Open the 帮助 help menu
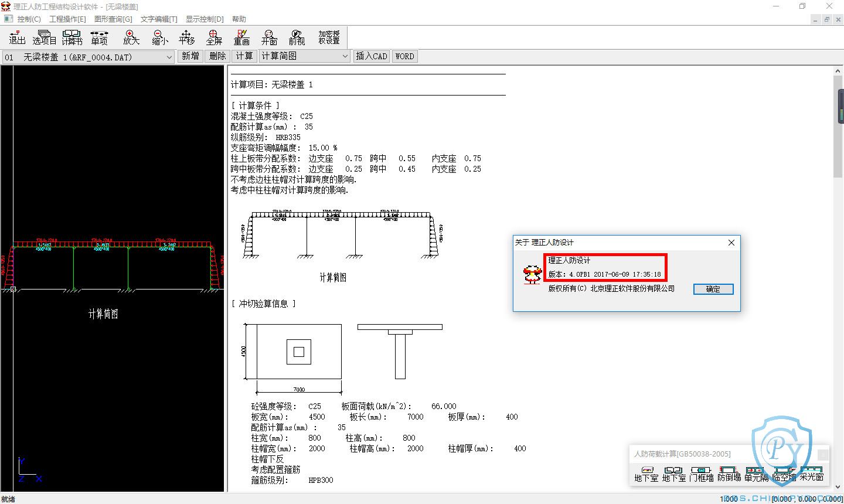The width and height of the screenshot is (844, 504). coord(239,19)
